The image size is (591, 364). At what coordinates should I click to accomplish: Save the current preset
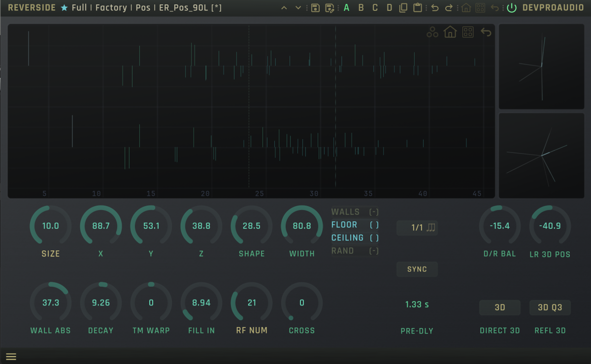click(x=316, y=8)
